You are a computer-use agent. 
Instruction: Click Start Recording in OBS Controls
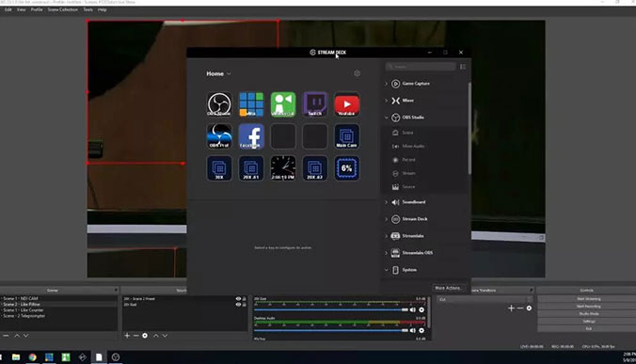pos(588,306)
